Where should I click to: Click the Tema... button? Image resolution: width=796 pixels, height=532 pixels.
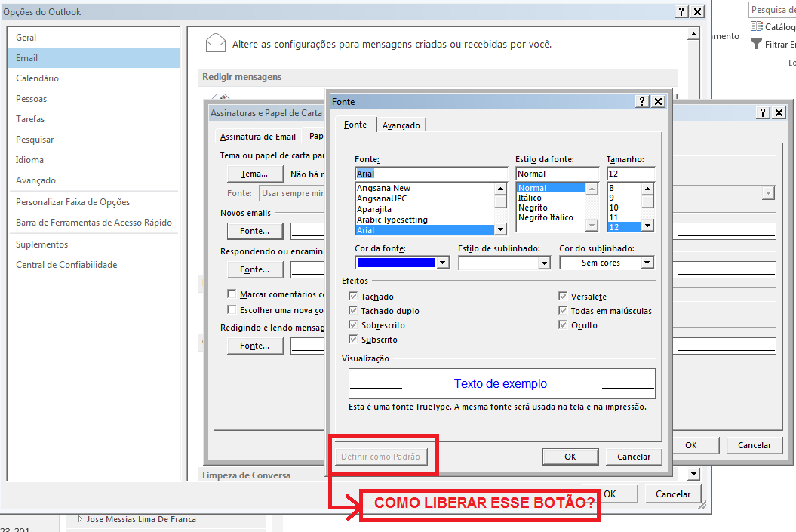(255, 174)
